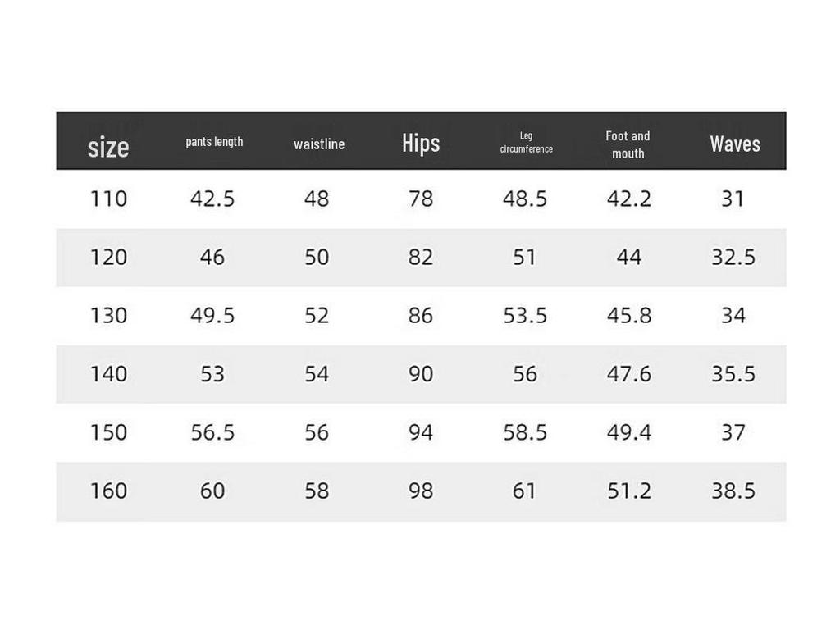Select pants length value 42.5
This screenshot has width=840, height=630.
click(x=212, y=199)
